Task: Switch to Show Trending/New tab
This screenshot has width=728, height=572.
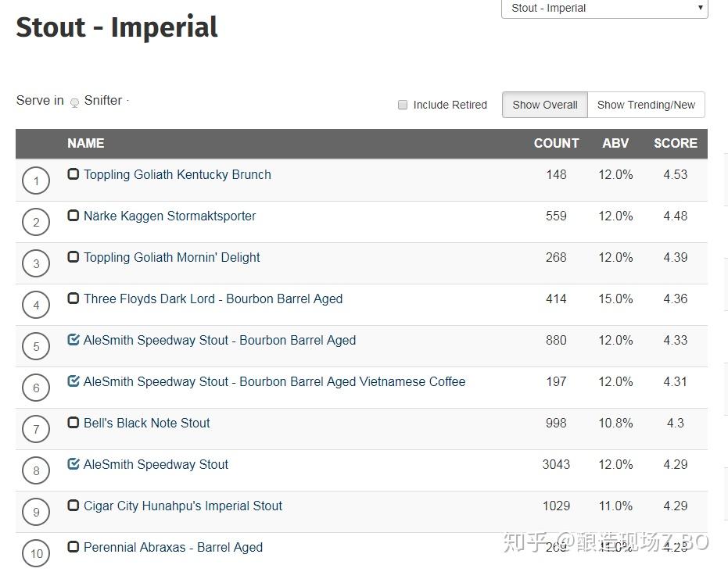Action: click(x=646, y=105)
